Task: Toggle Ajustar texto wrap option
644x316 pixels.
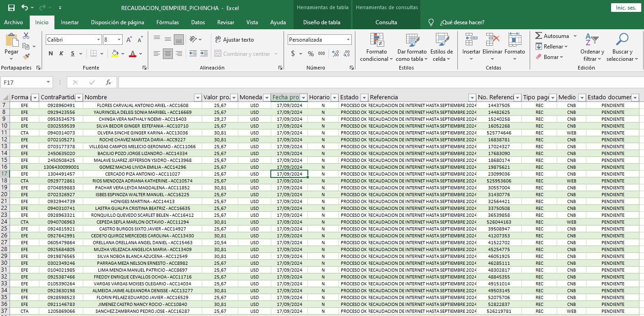Action: (x=234, y=40)
